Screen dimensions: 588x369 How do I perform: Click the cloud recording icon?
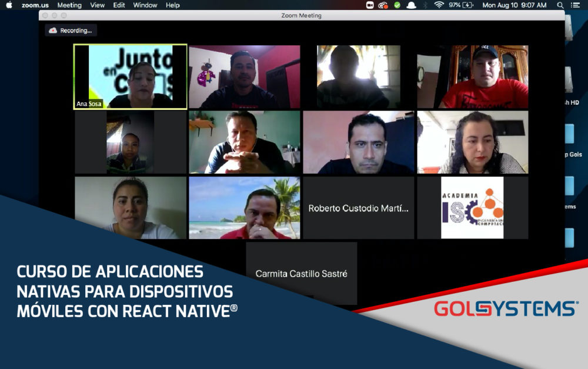[x=53, y=31]
